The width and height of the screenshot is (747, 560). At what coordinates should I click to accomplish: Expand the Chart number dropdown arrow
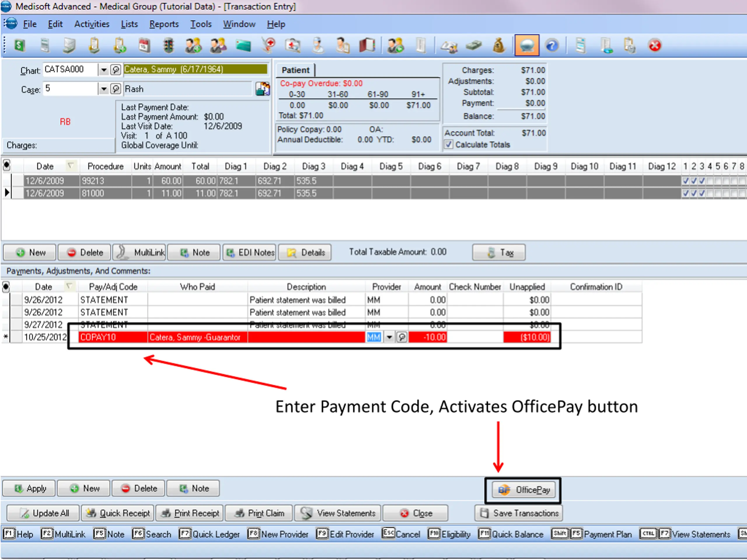click(x=104, y=70)
